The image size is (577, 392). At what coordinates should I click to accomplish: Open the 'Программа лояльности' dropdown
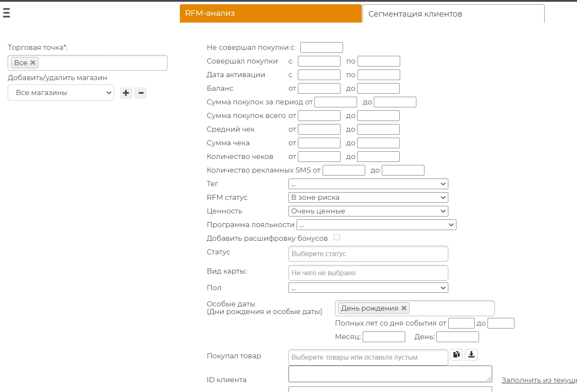tap(376, 225)
